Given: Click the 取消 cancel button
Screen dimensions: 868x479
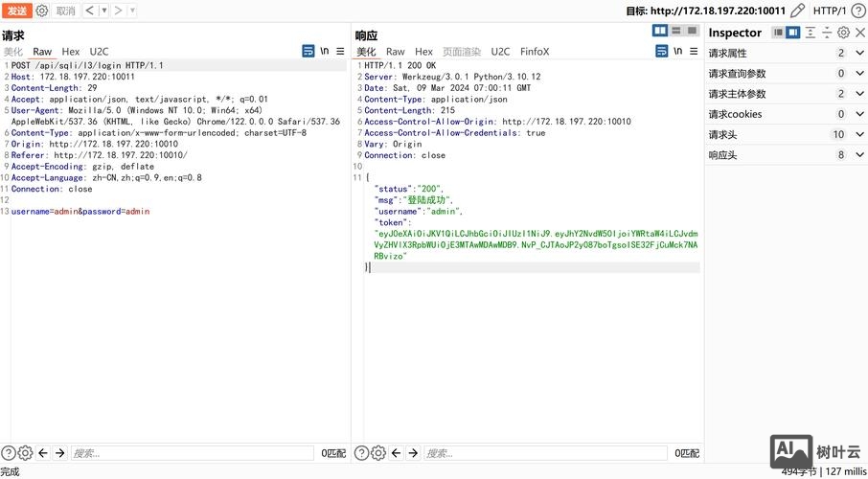Looking at the screenshot, I should pos(65,11).
